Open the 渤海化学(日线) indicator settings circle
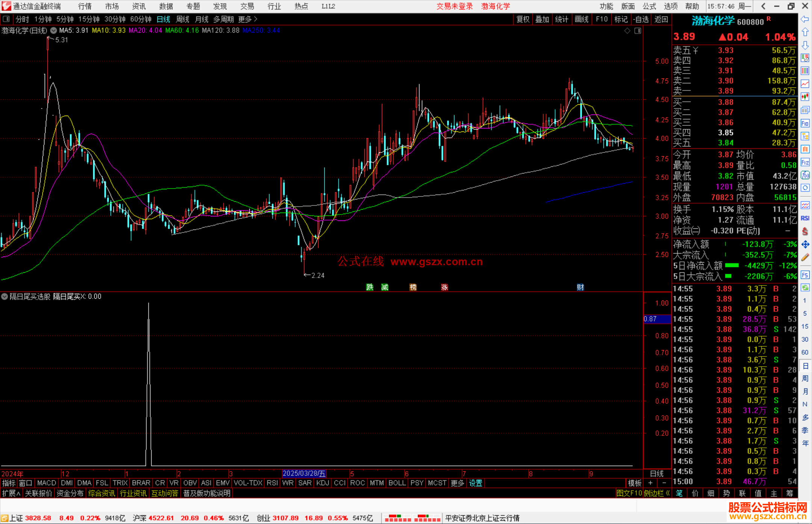 (54, 30)
